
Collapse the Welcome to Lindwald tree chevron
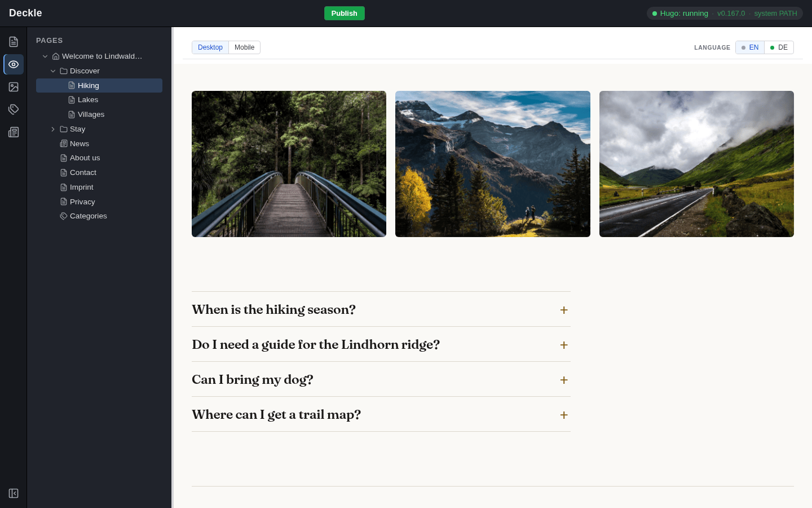click(45, 56)
